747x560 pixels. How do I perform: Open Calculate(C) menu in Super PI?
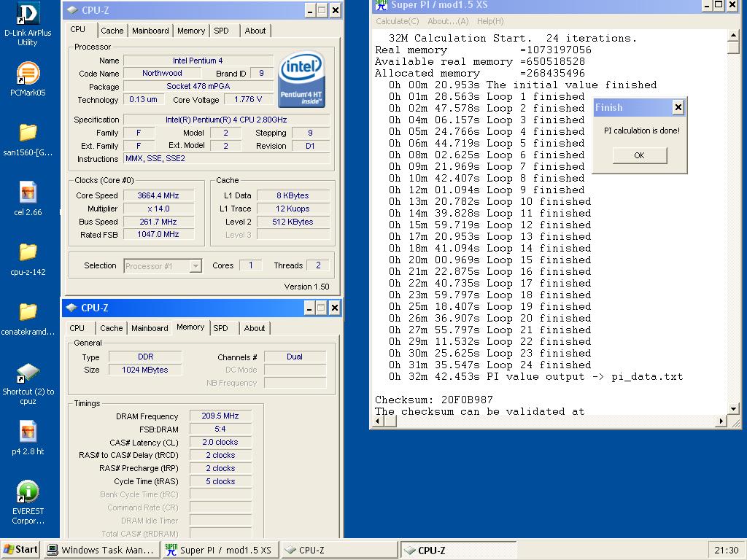point(398,21)
